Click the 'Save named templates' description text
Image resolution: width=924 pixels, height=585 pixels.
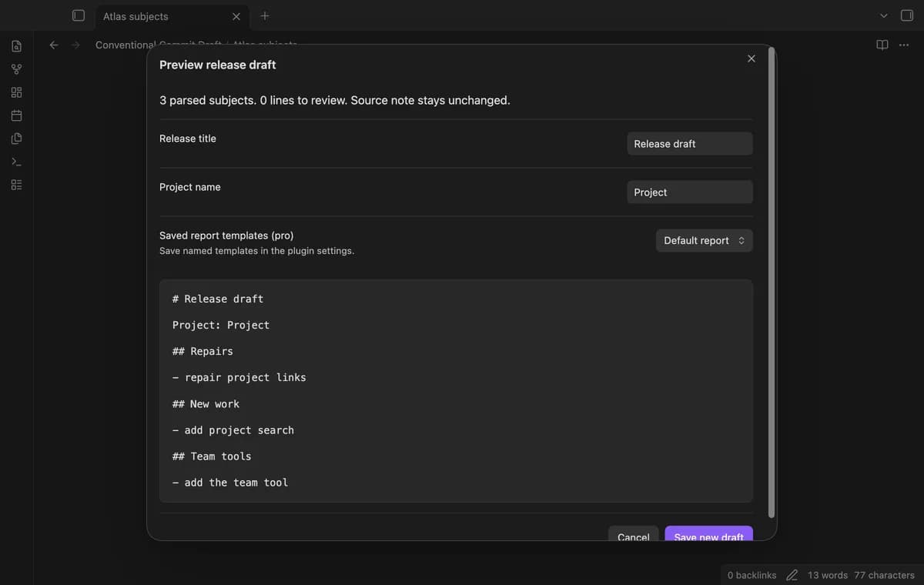pos(256,251)
